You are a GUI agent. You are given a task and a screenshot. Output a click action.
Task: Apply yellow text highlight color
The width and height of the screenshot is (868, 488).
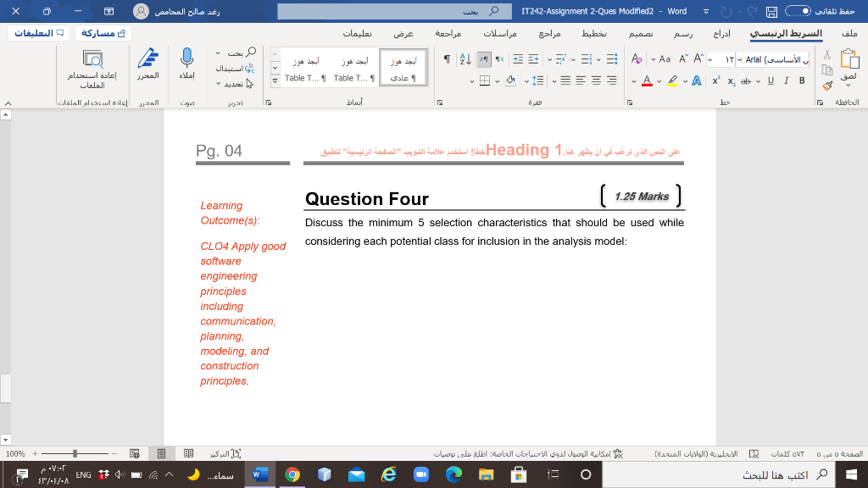(x=672, y=80)
